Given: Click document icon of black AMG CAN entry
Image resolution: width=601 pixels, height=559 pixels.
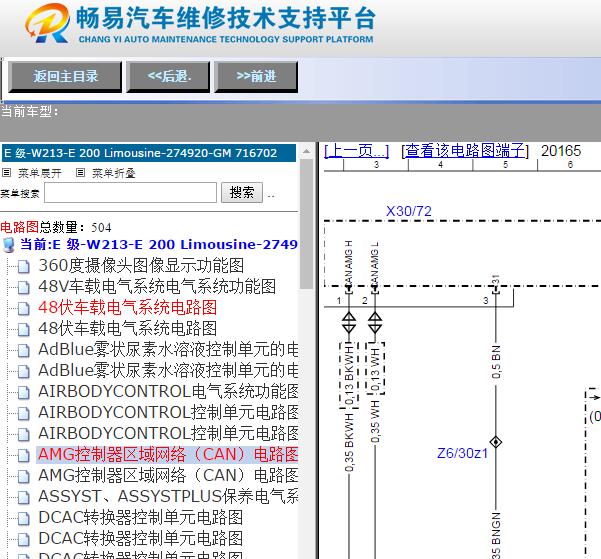Looking at the screenshot, I should [x=24, y=477].
